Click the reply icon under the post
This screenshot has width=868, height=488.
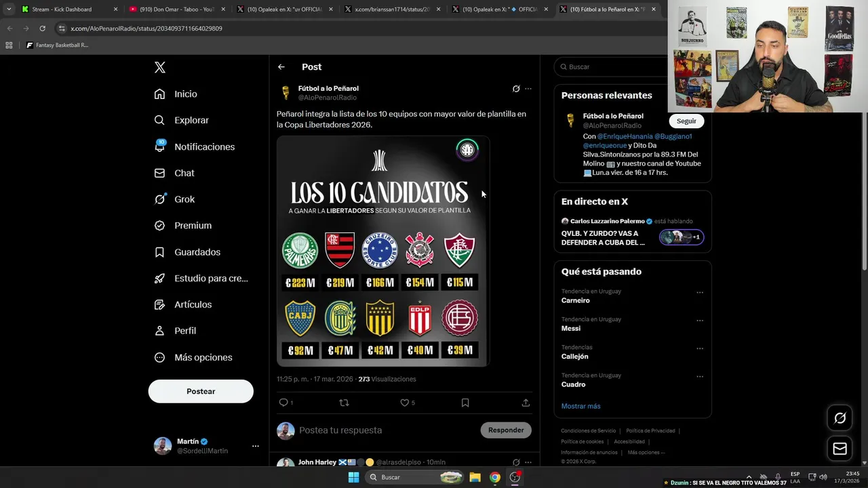click(283, 403)
